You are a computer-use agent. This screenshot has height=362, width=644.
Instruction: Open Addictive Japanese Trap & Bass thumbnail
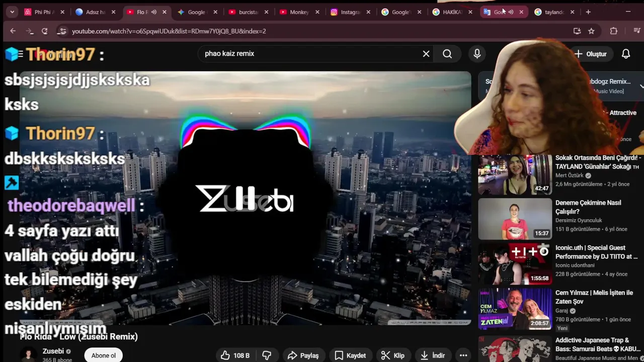coord(515,349)
